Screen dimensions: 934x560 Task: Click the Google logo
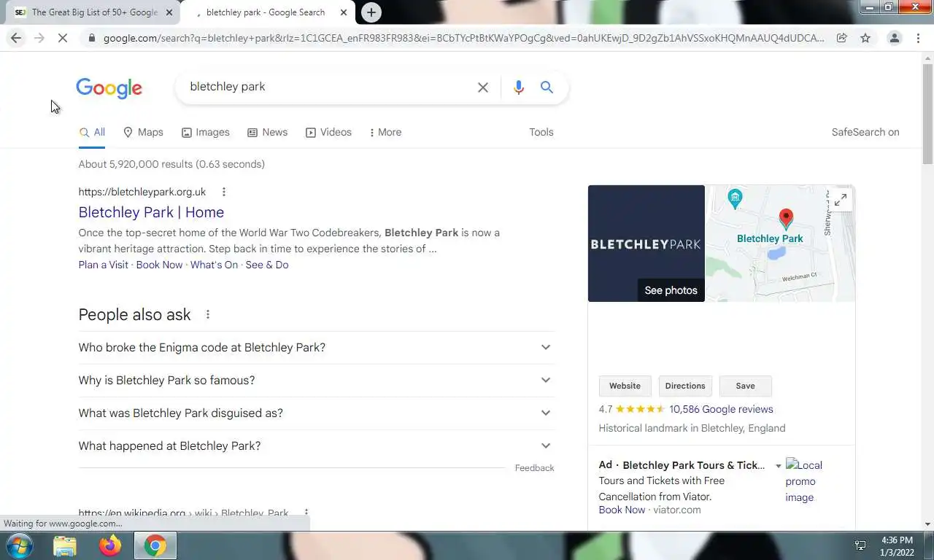tap(109, 88)
